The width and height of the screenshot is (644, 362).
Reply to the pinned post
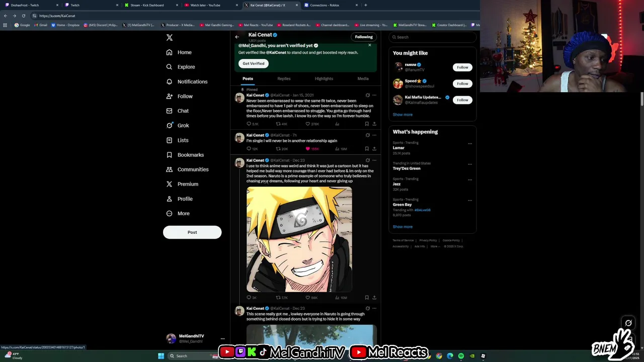click(x=252, y=124)
